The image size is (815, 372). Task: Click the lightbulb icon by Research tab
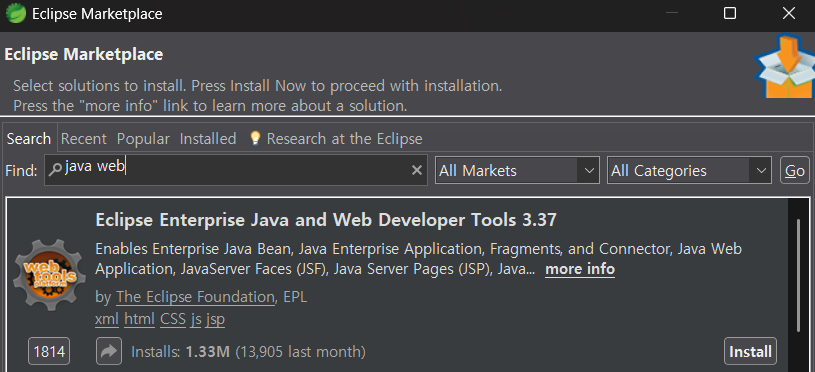[x=255, y=138]
